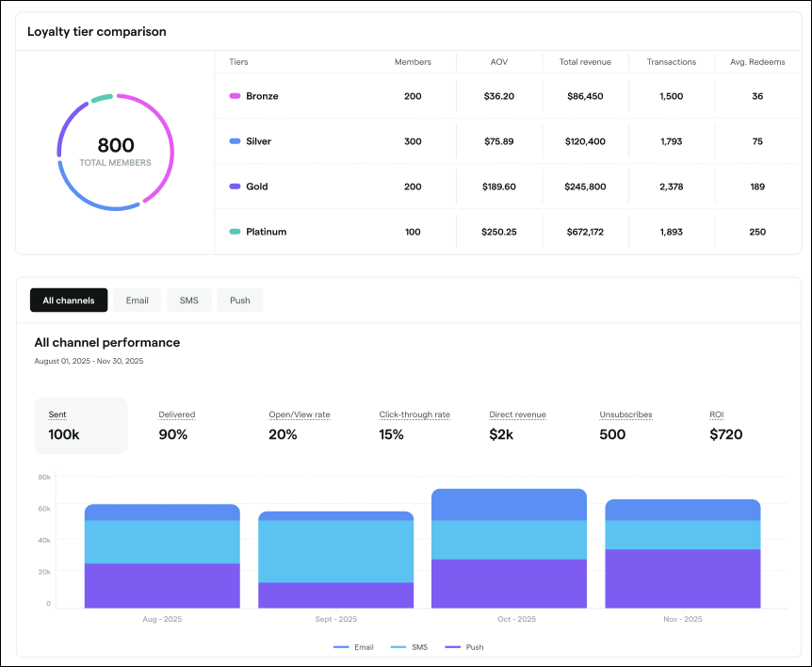This screenshot has height=667, width=812.
Task: Select the Delivered metric
Action: [176, 426]
